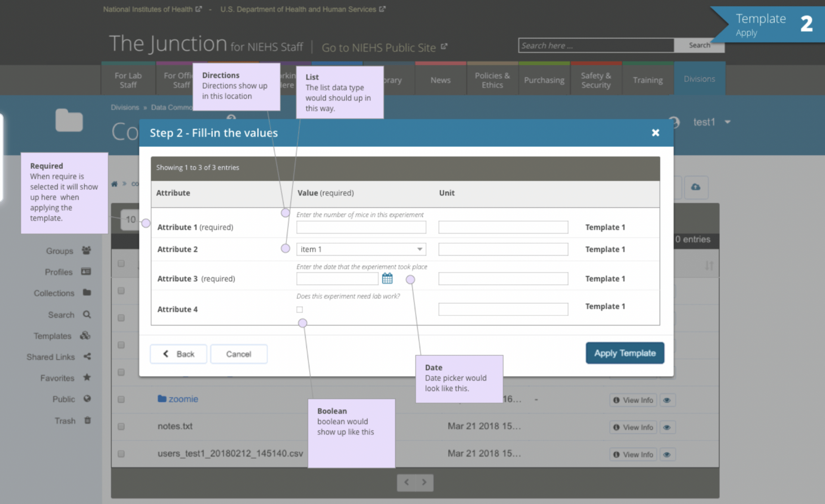Screen dimensions: 825x504
Task: Open Trash from the sidebar
Action: point(65,421)
